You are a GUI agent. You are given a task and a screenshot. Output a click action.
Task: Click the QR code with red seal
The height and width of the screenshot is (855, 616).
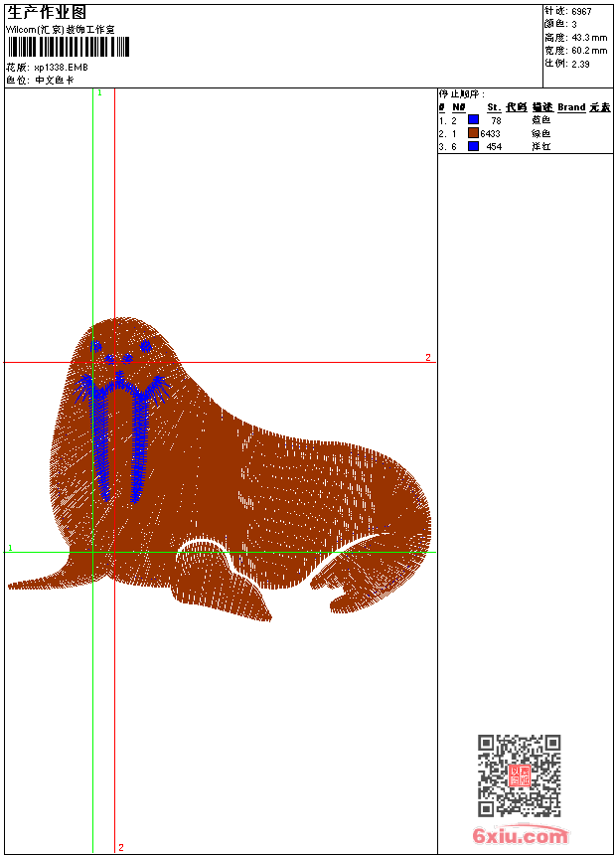520,775
